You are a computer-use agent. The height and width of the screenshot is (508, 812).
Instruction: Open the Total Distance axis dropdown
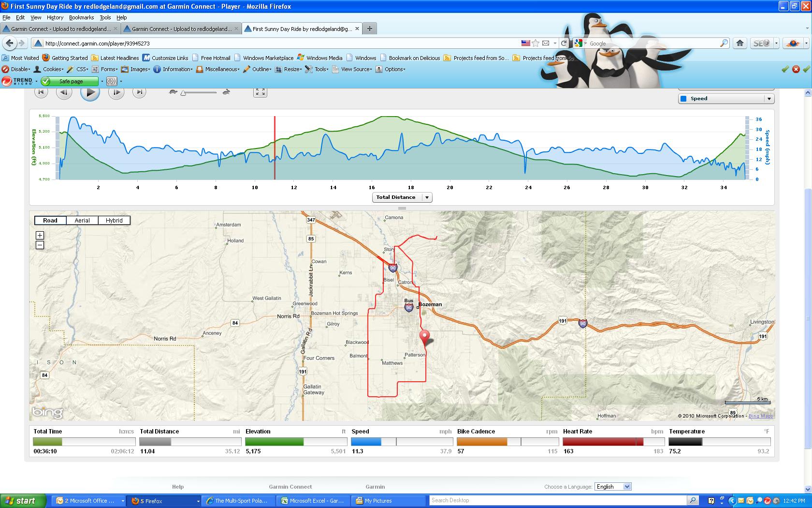(x=401, y=197)
